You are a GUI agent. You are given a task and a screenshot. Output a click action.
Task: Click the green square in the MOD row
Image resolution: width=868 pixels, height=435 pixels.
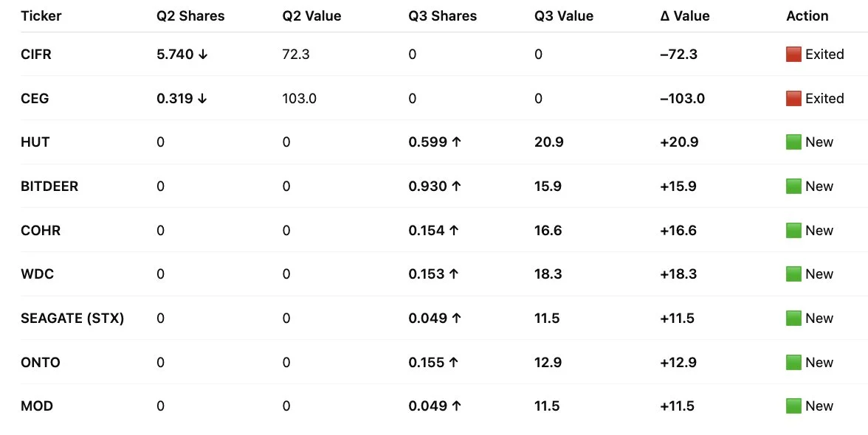[793, 406]
